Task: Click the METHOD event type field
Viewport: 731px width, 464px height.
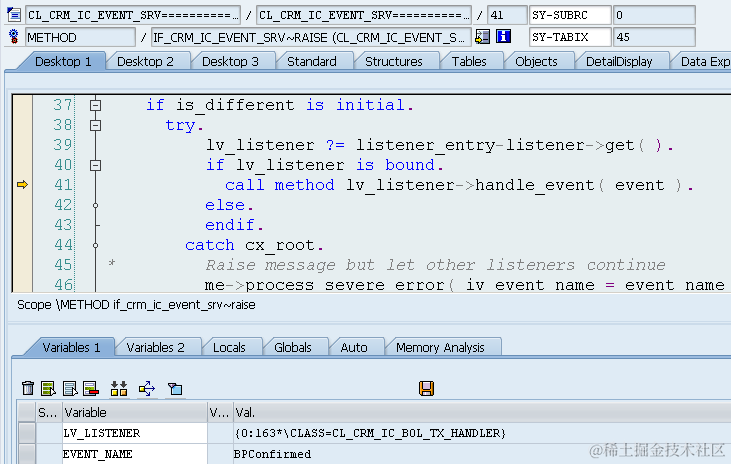Action: click(80, 37)
